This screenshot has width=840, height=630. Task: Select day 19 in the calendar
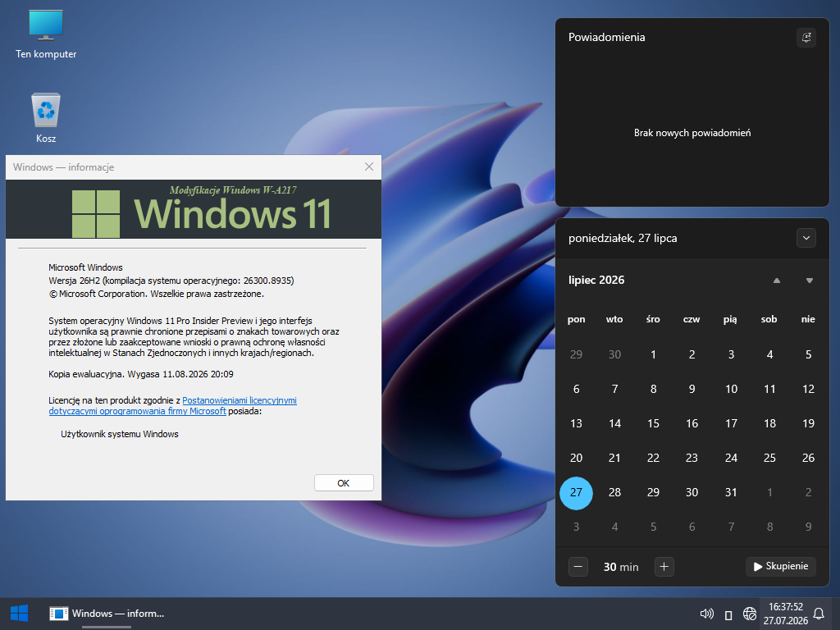(x=808, y=424)
